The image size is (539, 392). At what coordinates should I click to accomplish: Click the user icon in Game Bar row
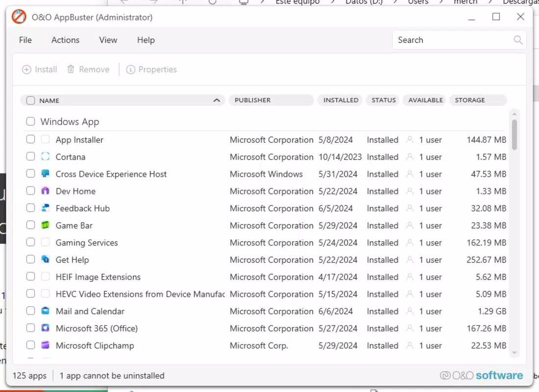click(410, 225)
